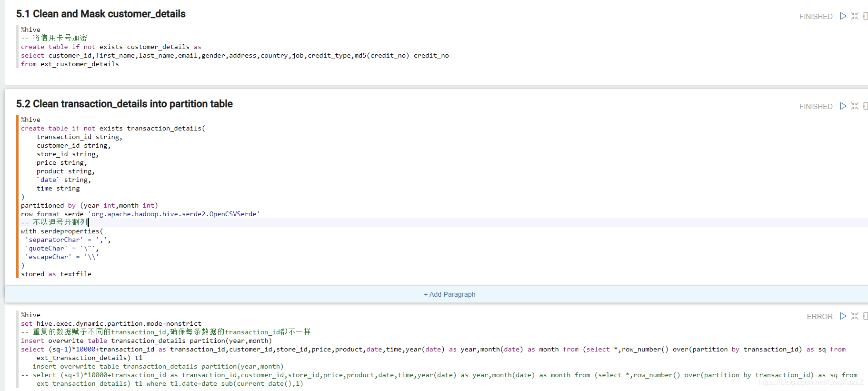Click the 'partitioned by (year int,month int)' line
The image size is (868, 391).
pos(90,206)
